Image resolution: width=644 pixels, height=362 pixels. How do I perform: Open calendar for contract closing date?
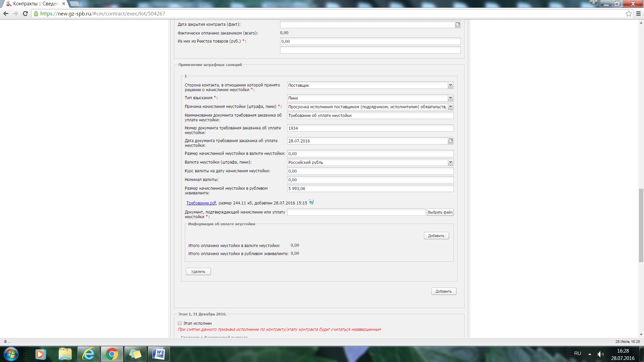click(x=458, y=24)
